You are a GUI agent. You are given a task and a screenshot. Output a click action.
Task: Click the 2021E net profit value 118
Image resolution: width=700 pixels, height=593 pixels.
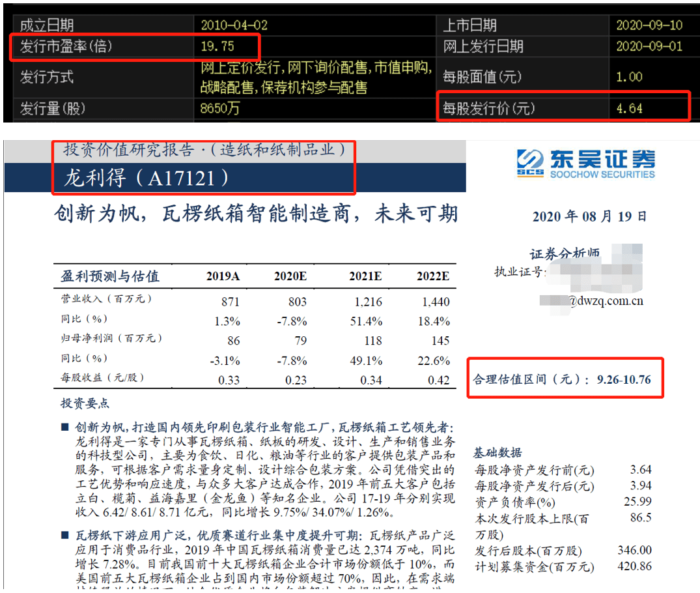click(372, 341)
